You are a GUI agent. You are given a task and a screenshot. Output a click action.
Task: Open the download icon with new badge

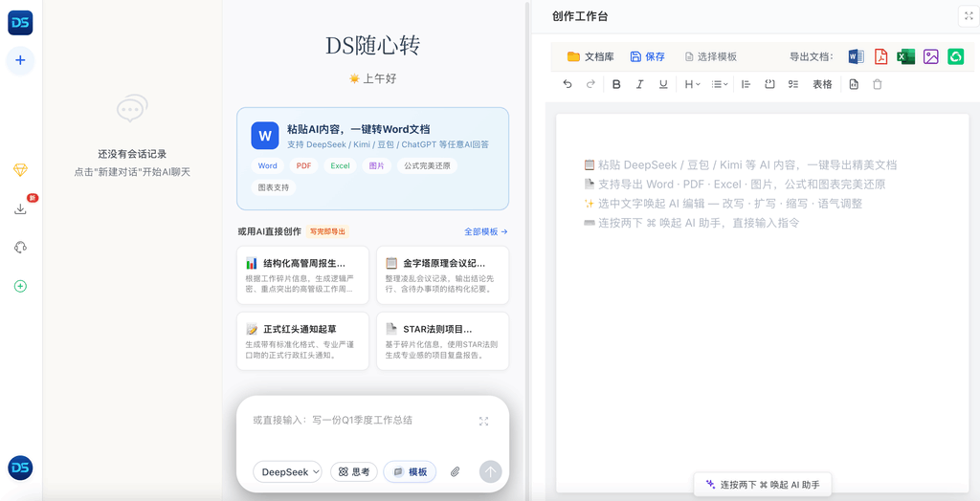pyautogui.click(x=20, y=208)
